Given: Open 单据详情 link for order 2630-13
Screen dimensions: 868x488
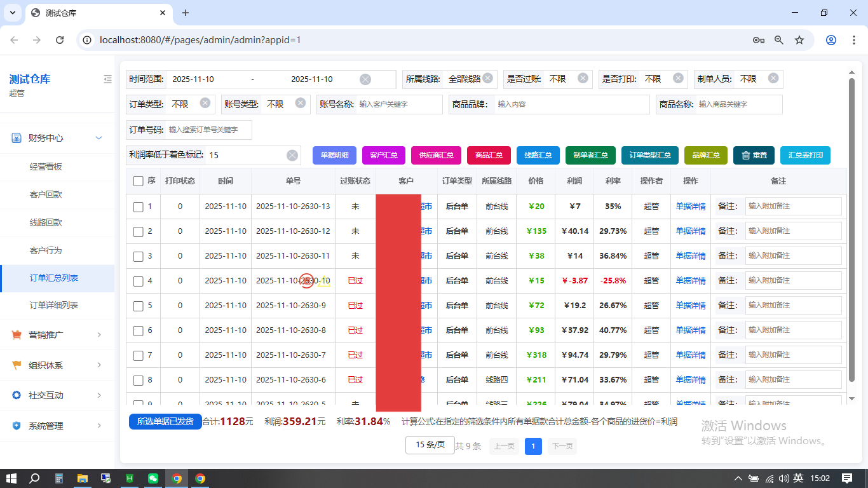Looking at the screenshot, I should pos(690,207).
